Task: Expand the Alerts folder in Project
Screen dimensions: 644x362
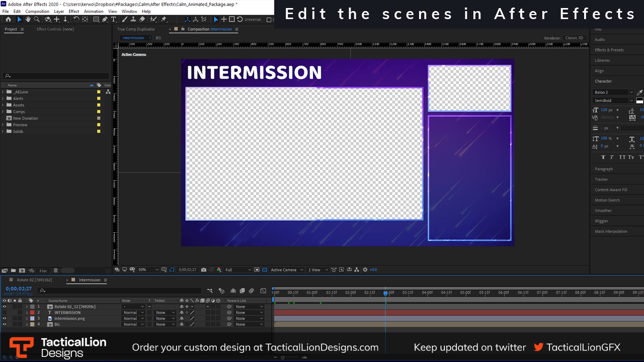Action: pos(3,99)
